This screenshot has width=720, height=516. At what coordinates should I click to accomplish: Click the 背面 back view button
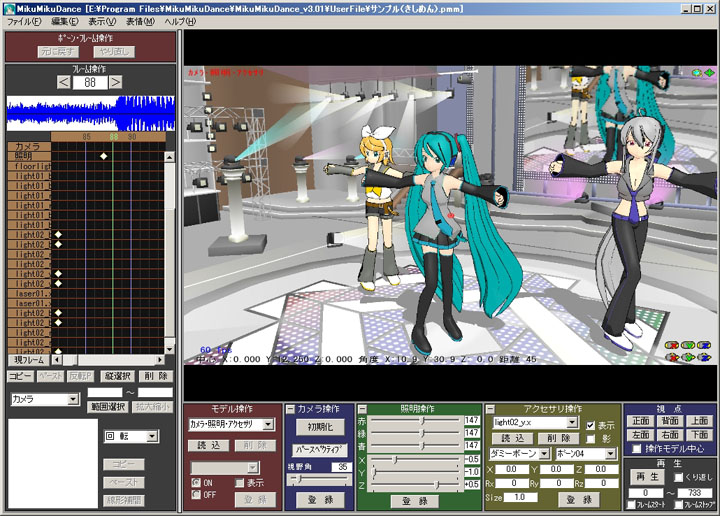click(x=670, y=421)
